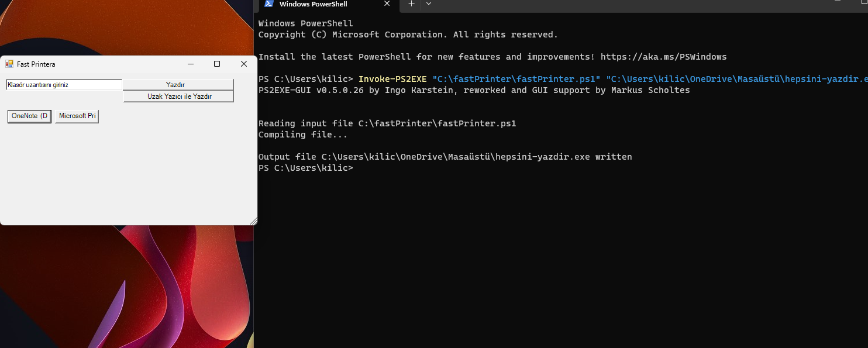The width and height of the screenshot is (868, 348).
Task: Focus the Klasör uzantısını giriniz text field
Action: click(63, 84)
